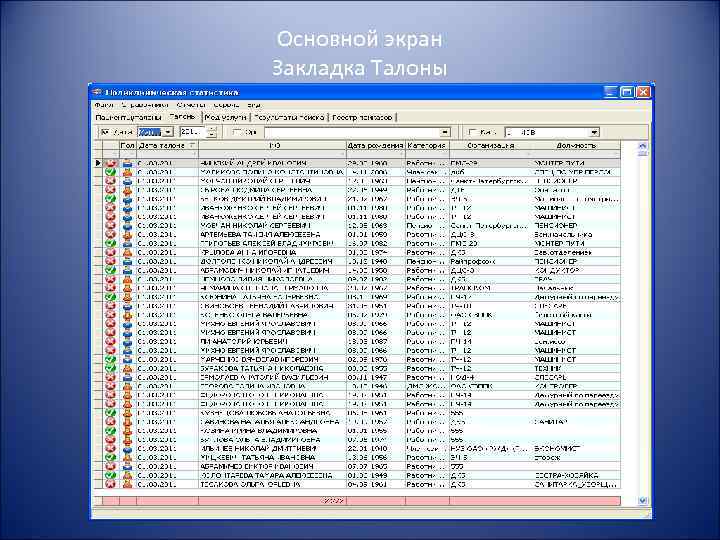Click СЕСТРА-ХОЗЯЙКА position cell
720x540 pixels.
coord(576,475)
